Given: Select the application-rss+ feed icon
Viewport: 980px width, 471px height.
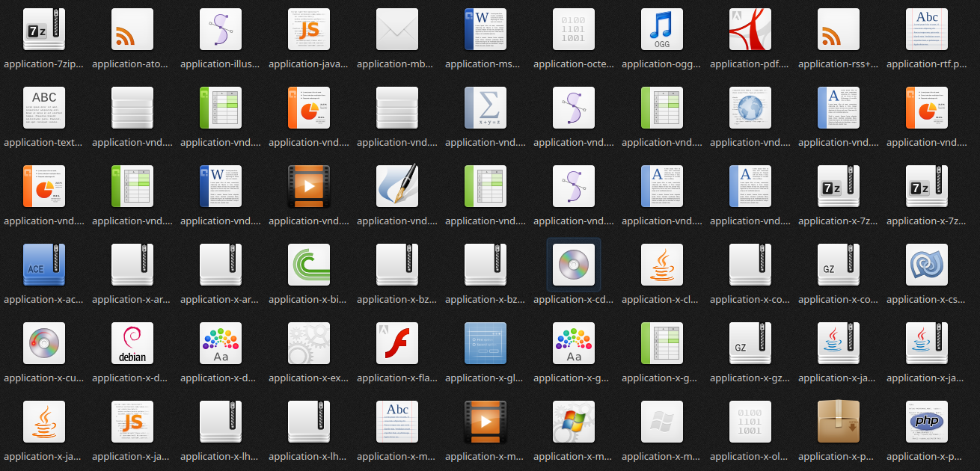Looking at the screenshot, I should click(x=839, y=29).
